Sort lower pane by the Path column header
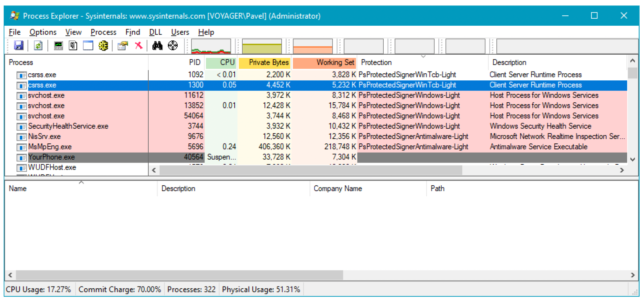 [532, 189]
